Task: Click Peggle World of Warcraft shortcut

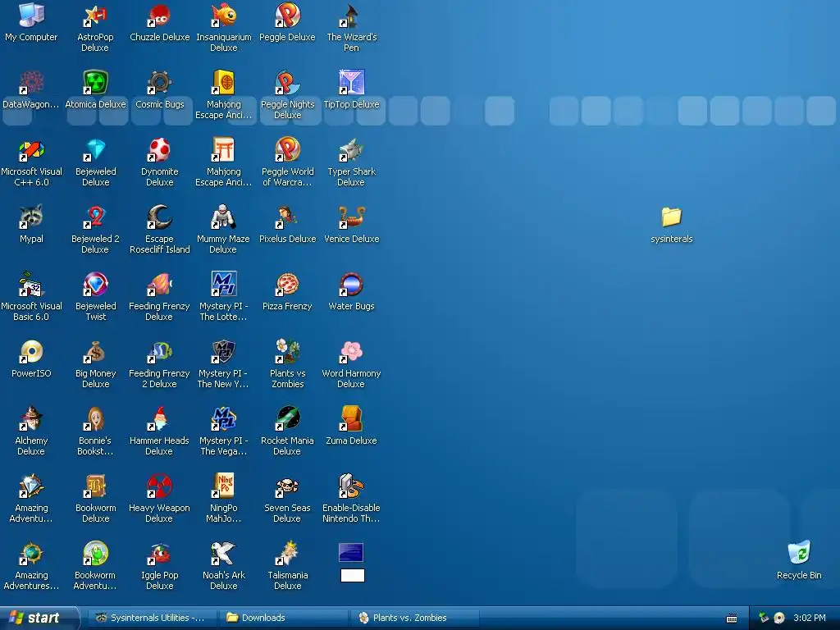Action: click(288, 151)
